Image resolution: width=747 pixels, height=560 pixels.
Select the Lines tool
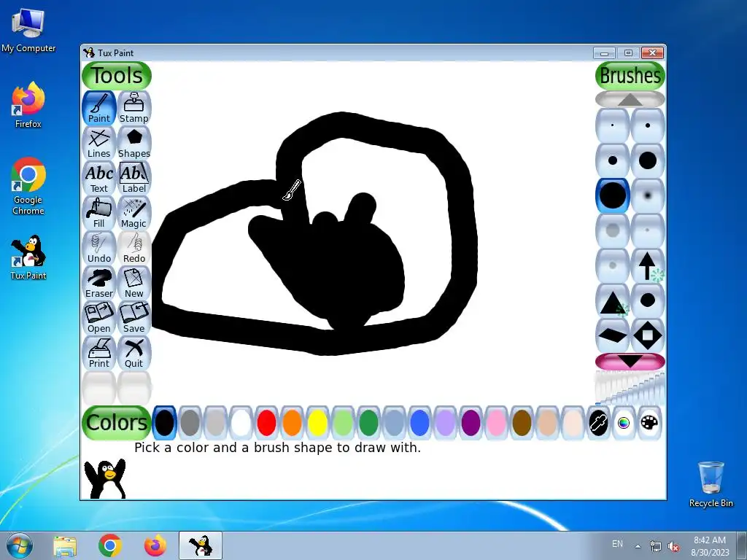(99, 143)
